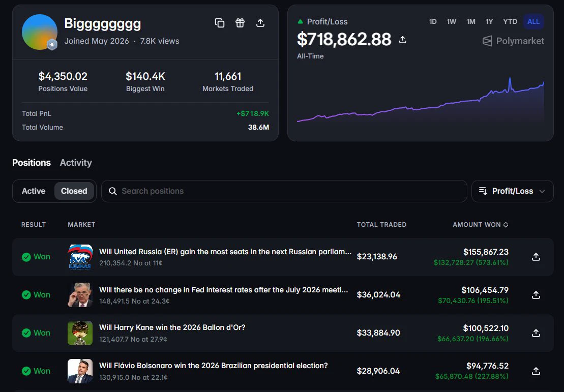Set chart range to 1M
This screenshot has width=564, height=392.
471,21
